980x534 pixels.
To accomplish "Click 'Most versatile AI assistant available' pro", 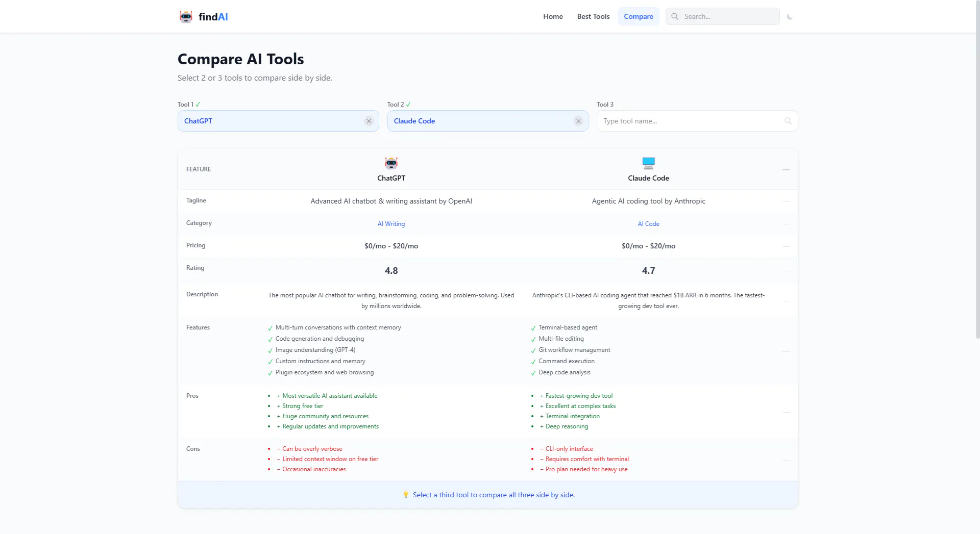I will 330,396.
